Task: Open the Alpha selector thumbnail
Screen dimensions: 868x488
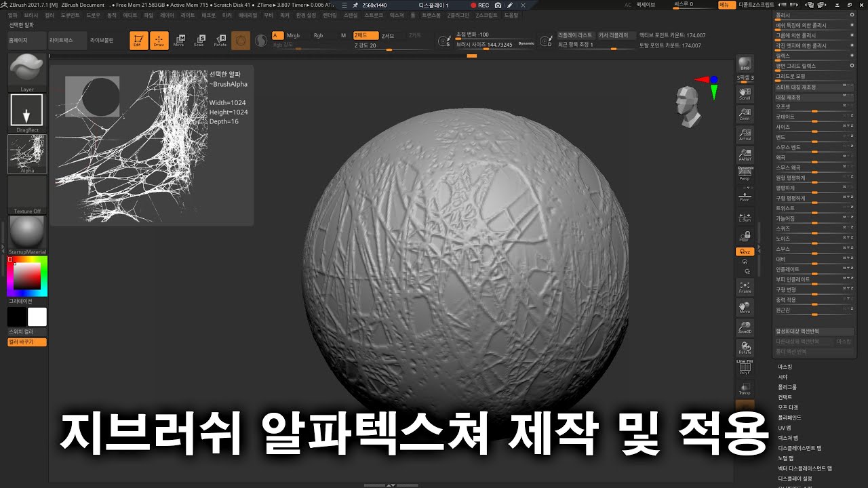Action: (27, 154)
